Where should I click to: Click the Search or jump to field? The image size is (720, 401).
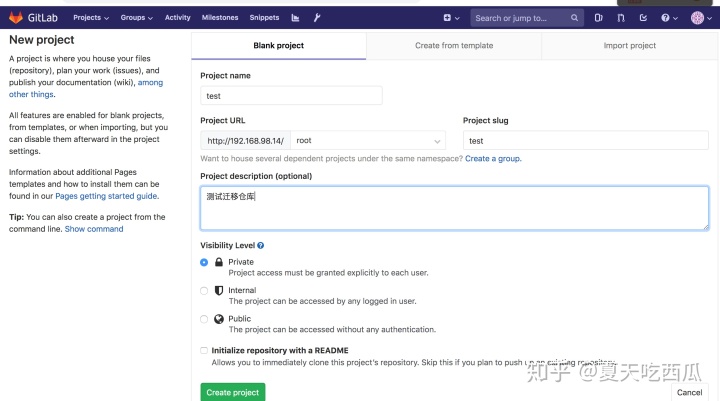point(527,18)
